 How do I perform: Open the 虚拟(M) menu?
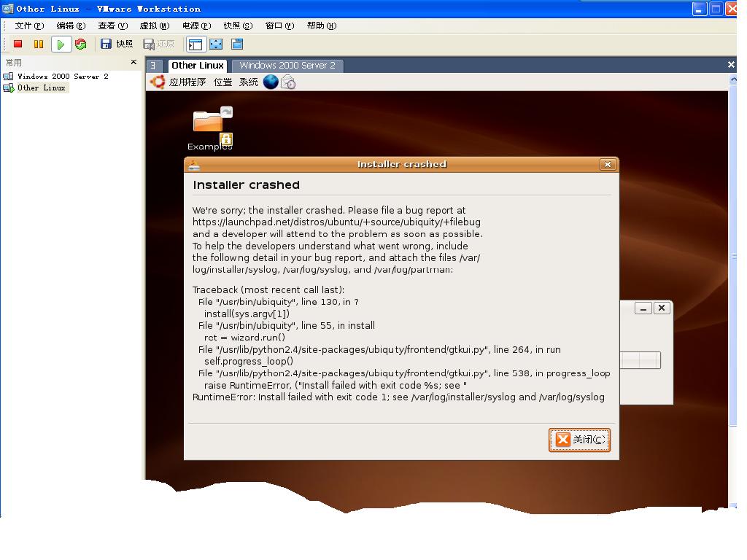[x=155, y=26]
